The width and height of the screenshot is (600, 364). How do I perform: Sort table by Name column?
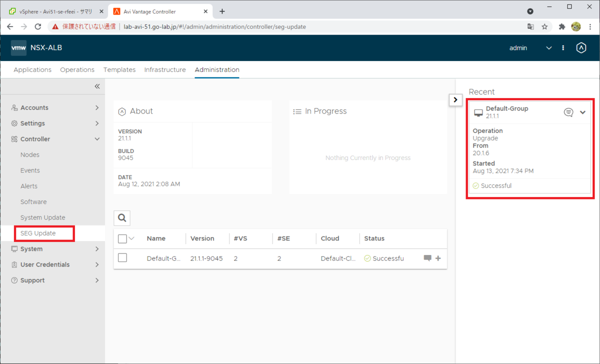[156, 238]
